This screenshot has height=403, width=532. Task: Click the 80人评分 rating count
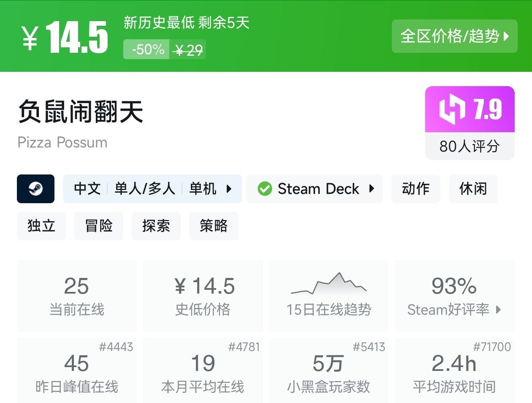point(470,146)
